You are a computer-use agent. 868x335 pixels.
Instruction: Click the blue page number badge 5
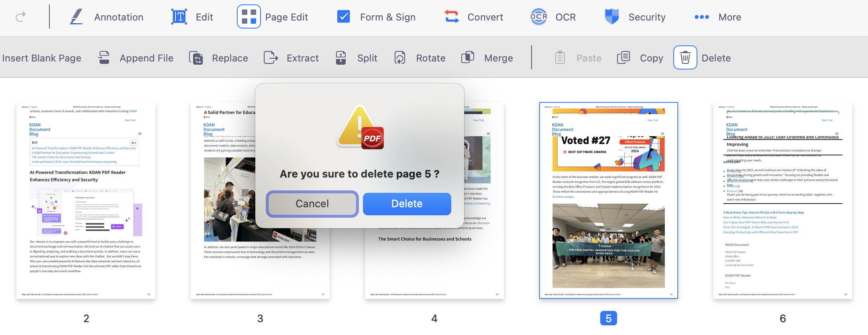pos(609,318)
